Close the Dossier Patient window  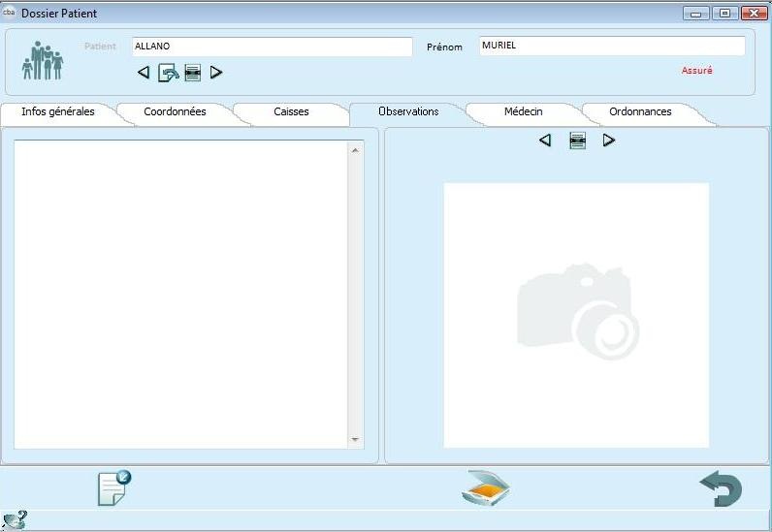[754, 14]
